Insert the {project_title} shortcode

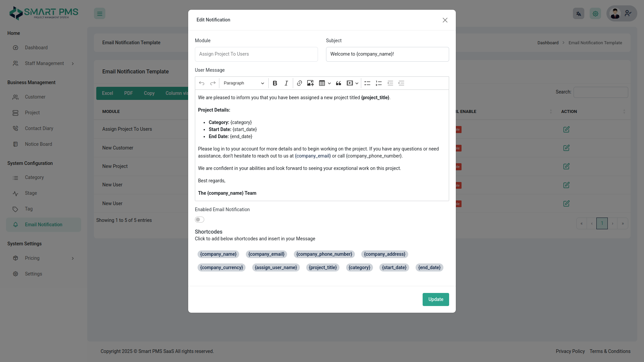323,267
